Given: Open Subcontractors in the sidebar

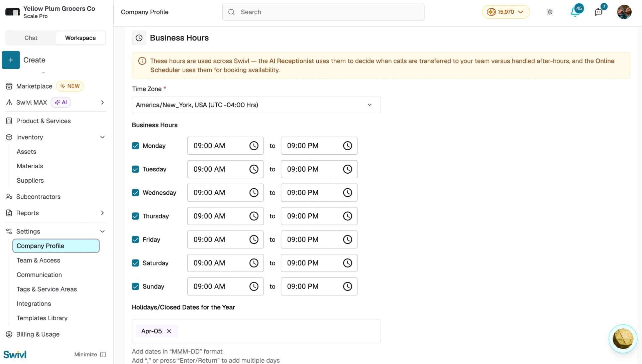Looking at the screenshot, I should pyautogui.click(x=38, y=197).
